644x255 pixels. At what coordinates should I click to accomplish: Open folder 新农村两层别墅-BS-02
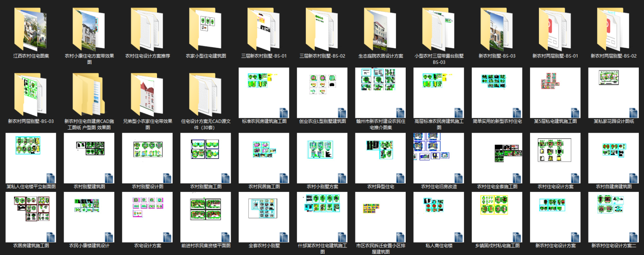pyautogui.click(x=614, y=29)
